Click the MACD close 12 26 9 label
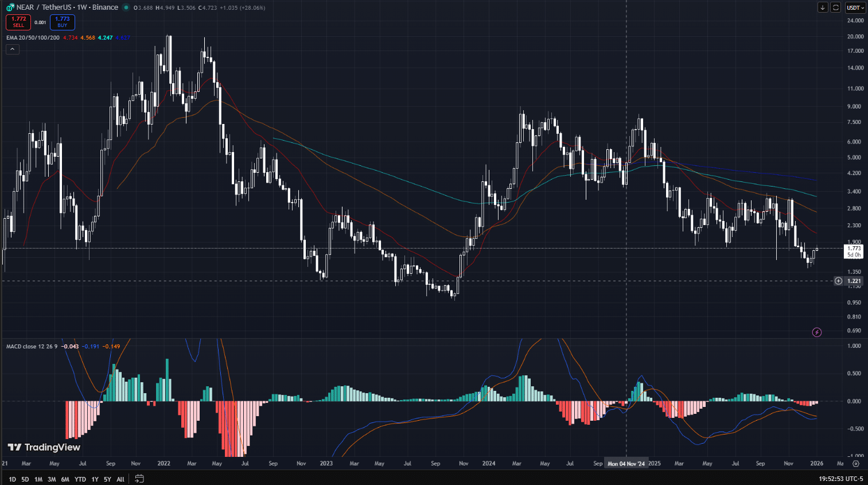This screenshot has height=485, width=868. pyautogui.click(x=32, y=346)
